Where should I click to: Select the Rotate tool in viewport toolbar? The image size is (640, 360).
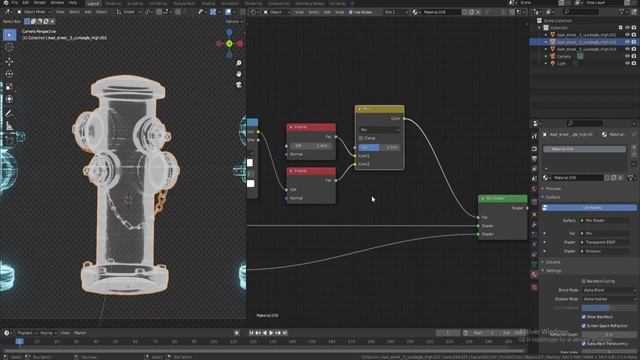[x=9, y=74]
